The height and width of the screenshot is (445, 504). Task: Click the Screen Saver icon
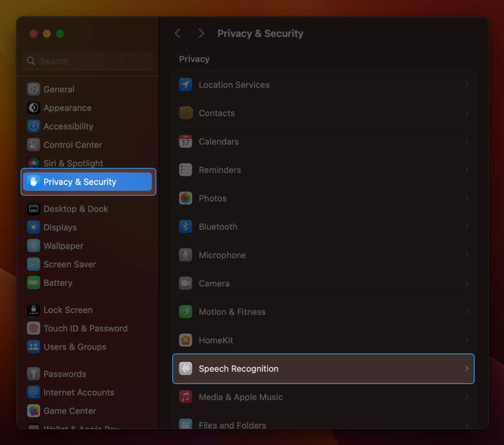click(x=34, y=264)
